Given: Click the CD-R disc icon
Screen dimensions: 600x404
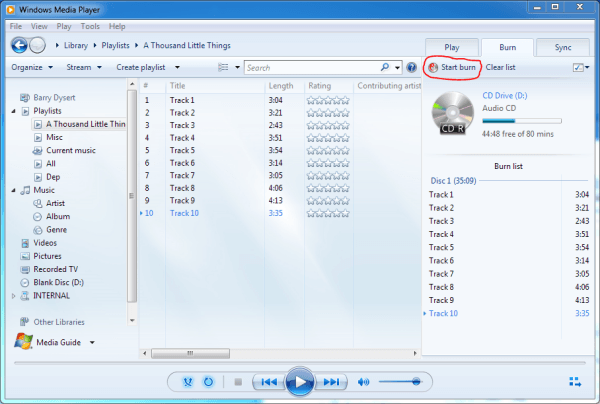Looking at the screenshot, I should (x=453, y=113).
